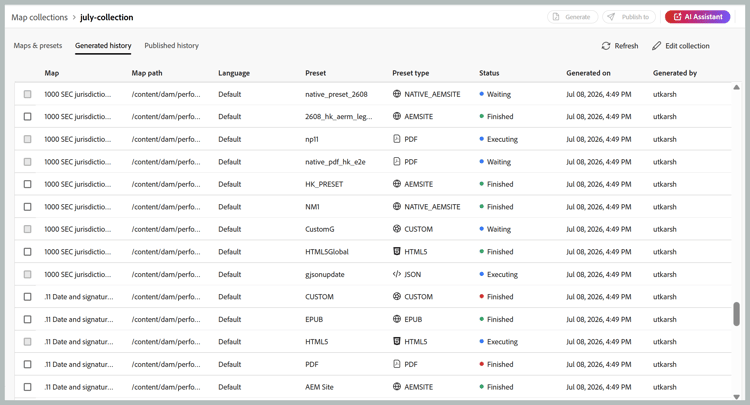Image resolution: width=750 pixels, height=405 pixels.
Task: Click scrollbar up arrow
Action: (737, 87)
